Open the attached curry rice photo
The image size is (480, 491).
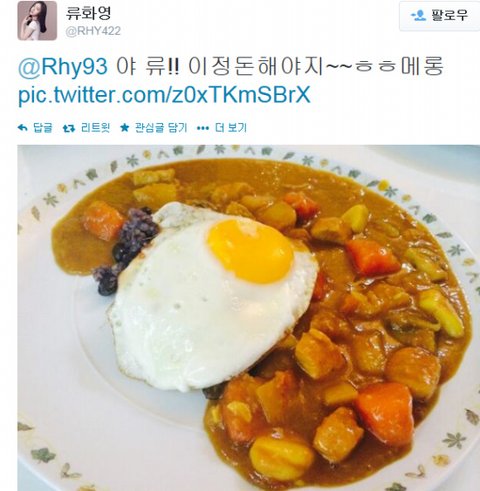tap(249, 318)
